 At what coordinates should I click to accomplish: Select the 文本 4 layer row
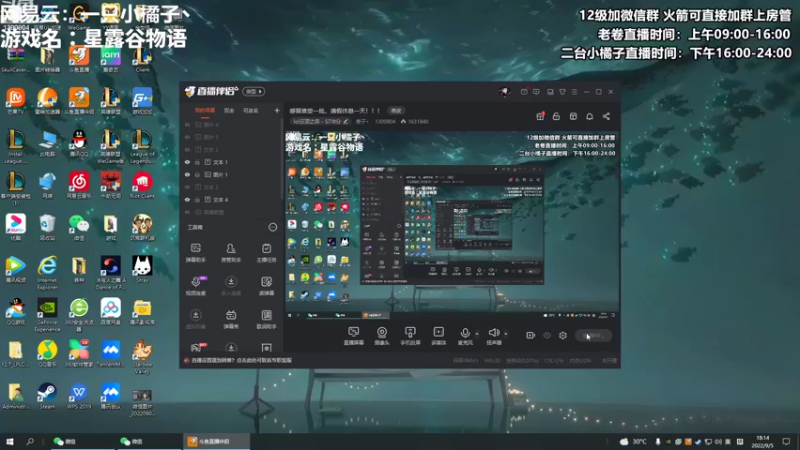[232, 199]
